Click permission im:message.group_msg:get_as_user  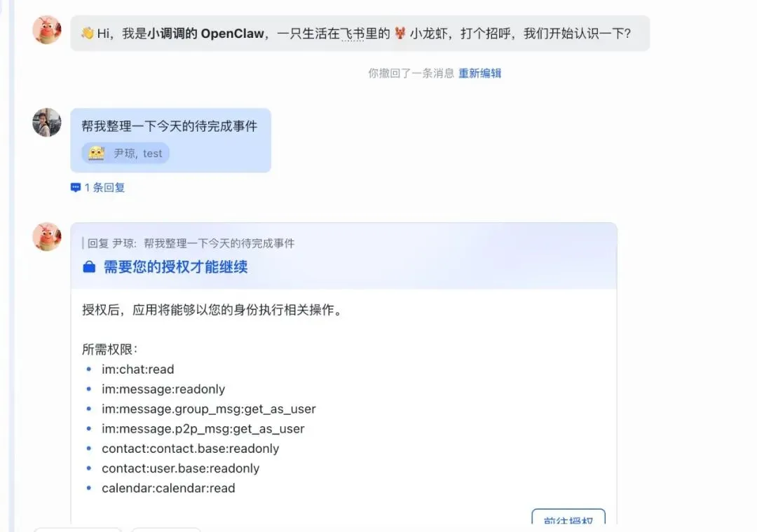209,409
